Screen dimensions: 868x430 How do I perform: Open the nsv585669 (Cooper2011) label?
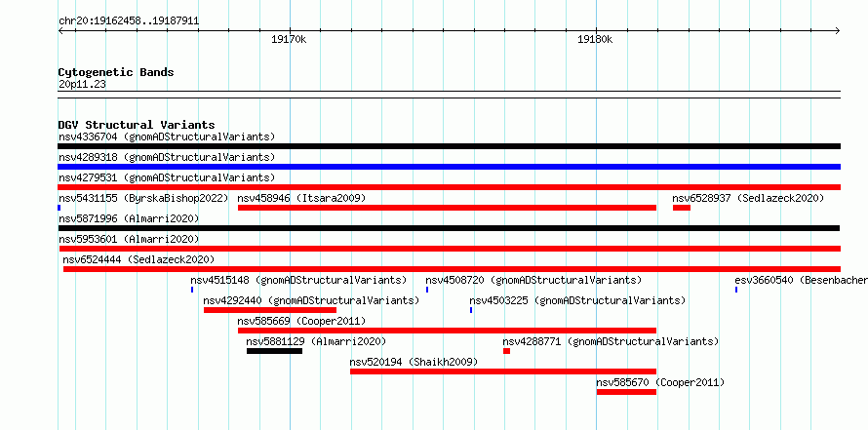pyautogui.click(x=301, y=321)
